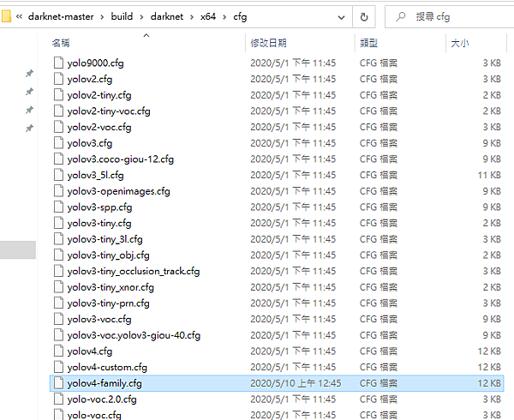
Task: Select the yolo-voc.2.0.cfg file icon
Action: point(58,399)
